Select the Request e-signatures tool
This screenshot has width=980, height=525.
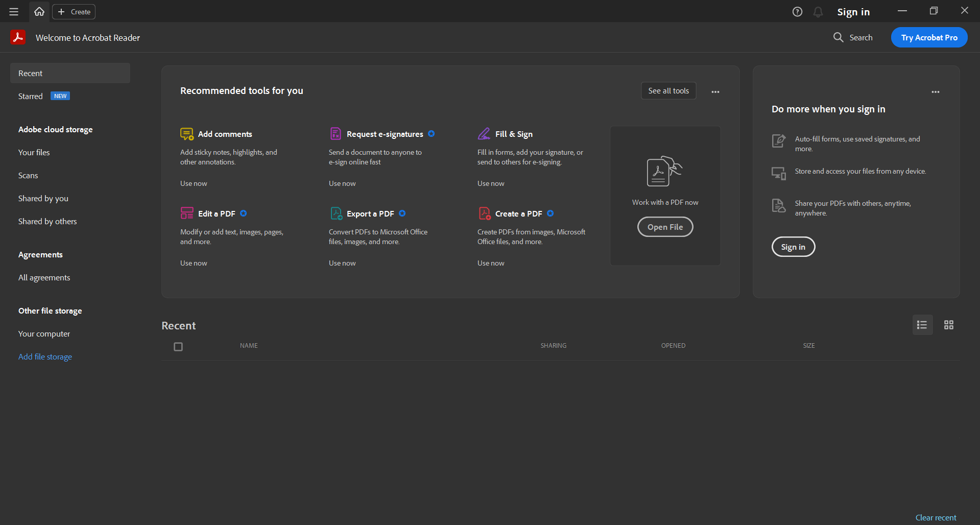tap(385, 134)
